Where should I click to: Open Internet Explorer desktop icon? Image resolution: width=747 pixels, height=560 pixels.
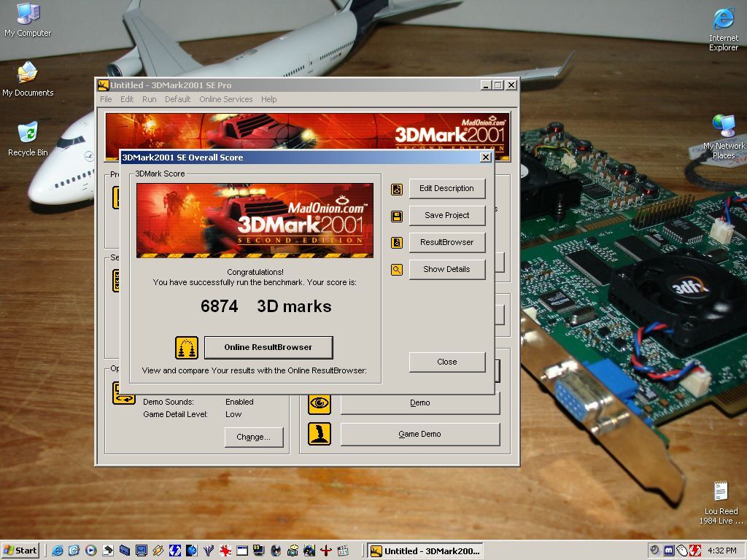[723, 29]
